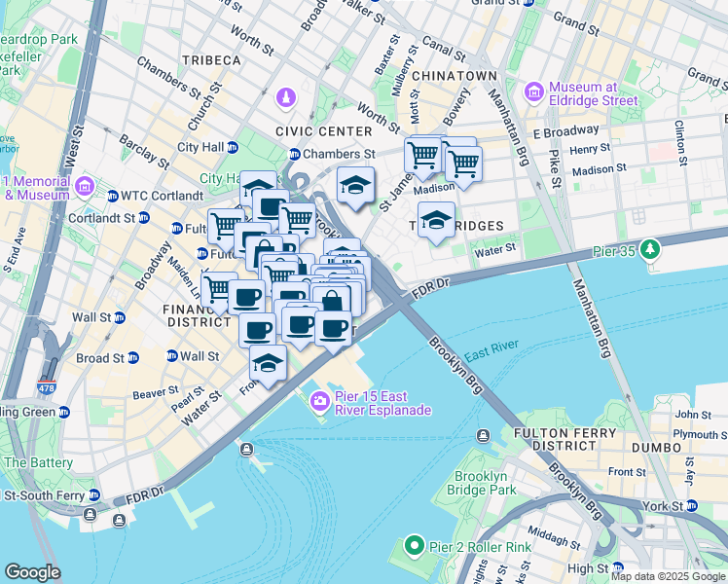The image size is (728, 584).
Task: Select the shopping cart marker above Financial District
Action: coord(218,290)
